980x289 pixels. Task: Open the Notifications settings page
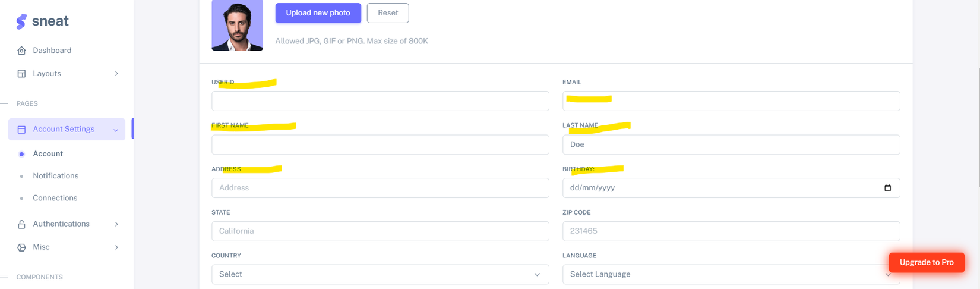point(55,176)
